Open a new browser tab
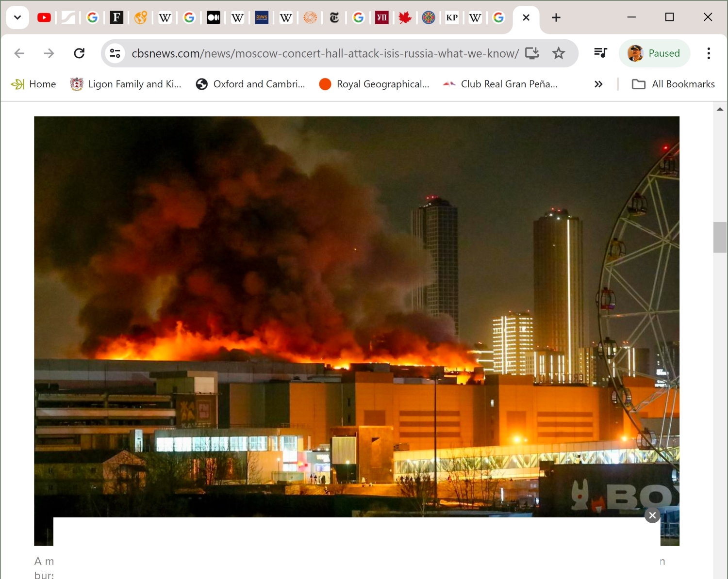Screen dimensions: 728x579 pyautogui.click(x=556, y=18)
